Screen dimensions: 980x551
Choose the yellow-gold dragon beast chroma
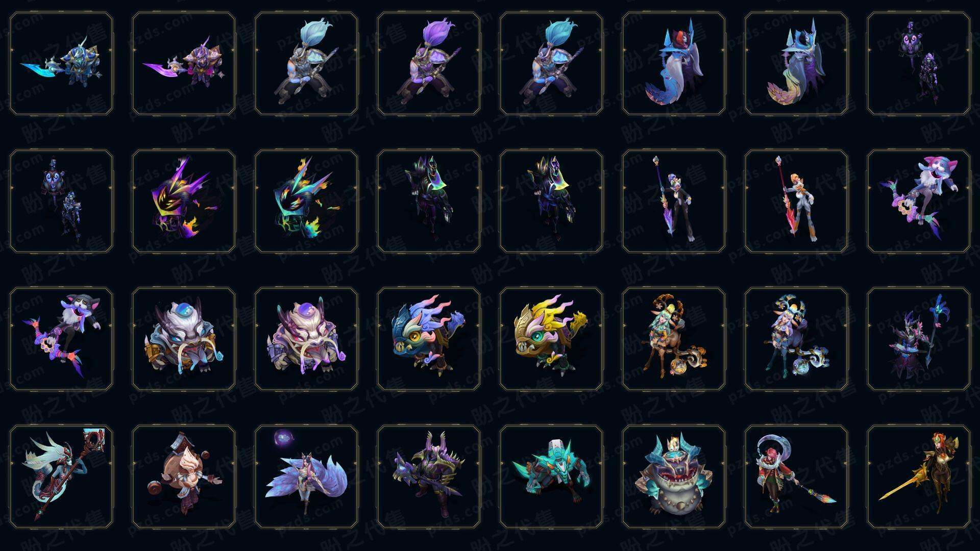pos(551,339)
